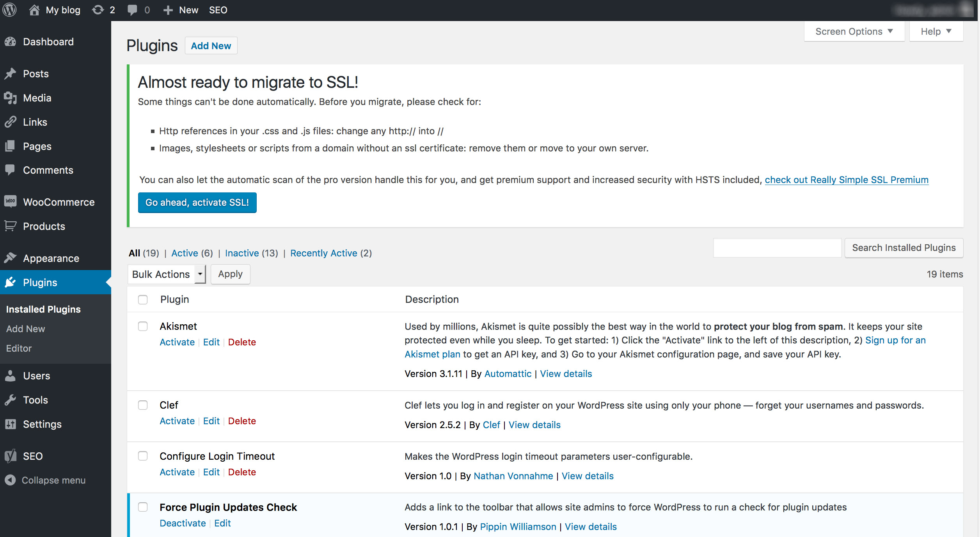This screenshot has width=980, height=537.
Task: Open the Bulk Actions dropdown
Action: click(167, 274)
